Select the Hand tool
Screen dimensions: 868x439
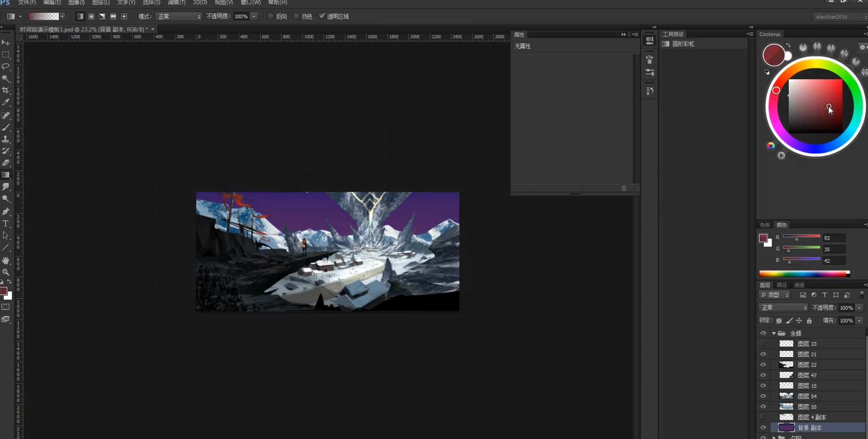(6, 260)
